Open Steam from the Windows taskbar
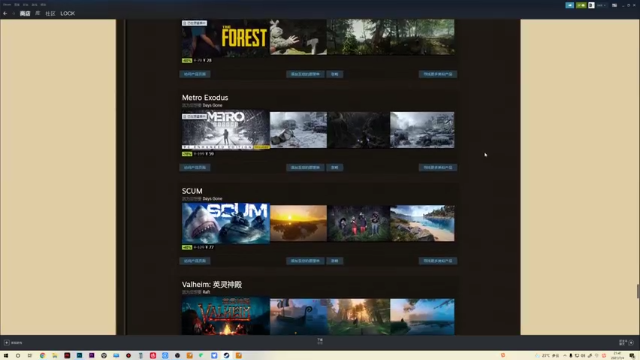Screen dimensions: 640x360 pyautogui.click(x=226, y=356)
